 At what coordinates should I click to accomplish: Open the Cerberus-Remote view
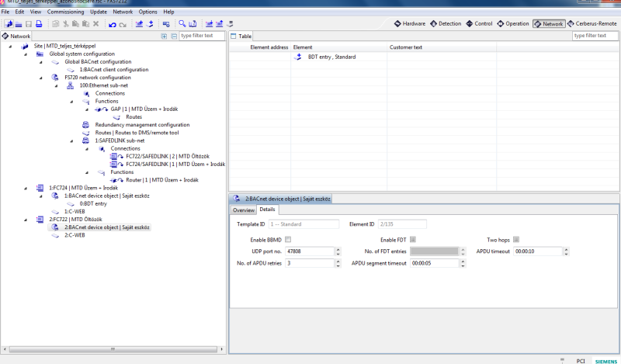[x=592, y=24]
